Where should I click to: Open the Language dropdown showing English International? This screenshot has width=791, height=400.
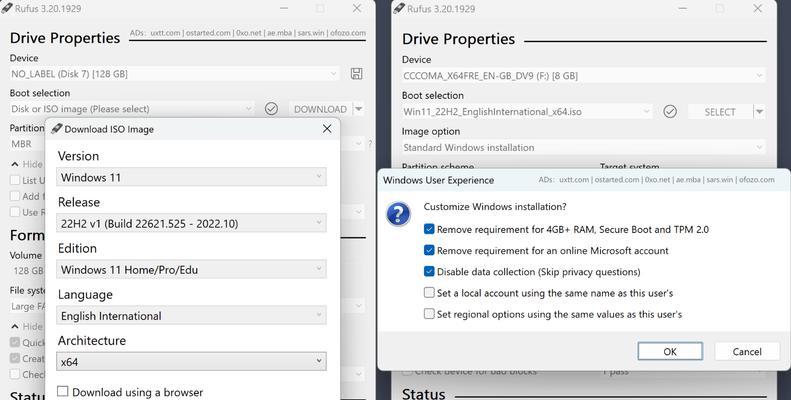coord(191,316)
